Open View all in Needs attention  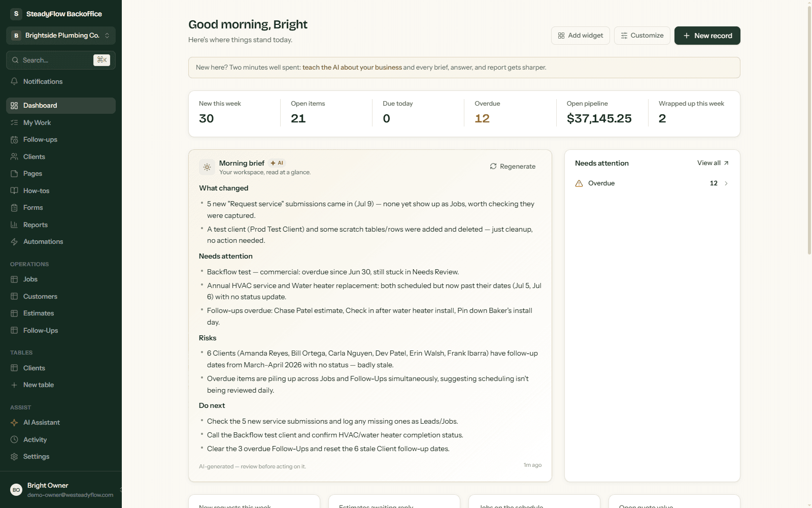713,163
